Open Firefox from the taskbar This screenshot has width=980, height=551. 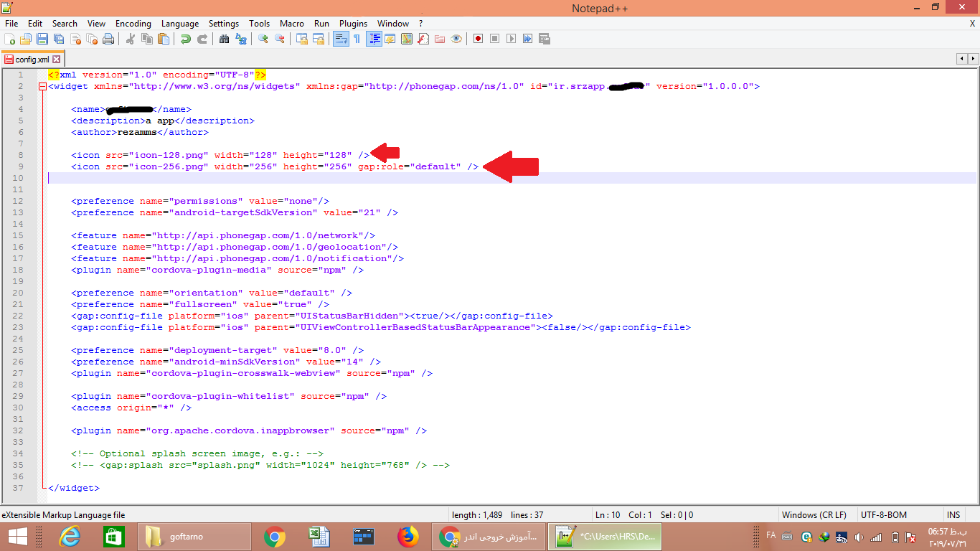pos(407,537)
